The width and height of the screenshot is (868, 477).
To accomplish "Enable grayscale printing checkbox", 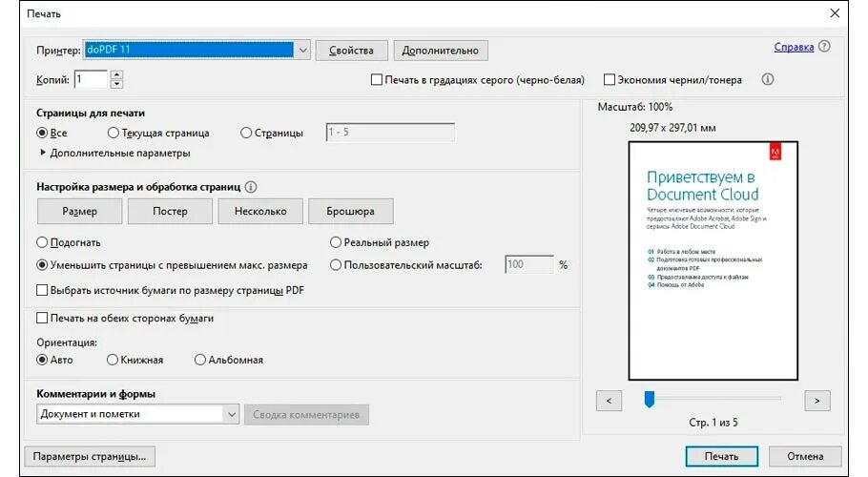I will 377,80.
